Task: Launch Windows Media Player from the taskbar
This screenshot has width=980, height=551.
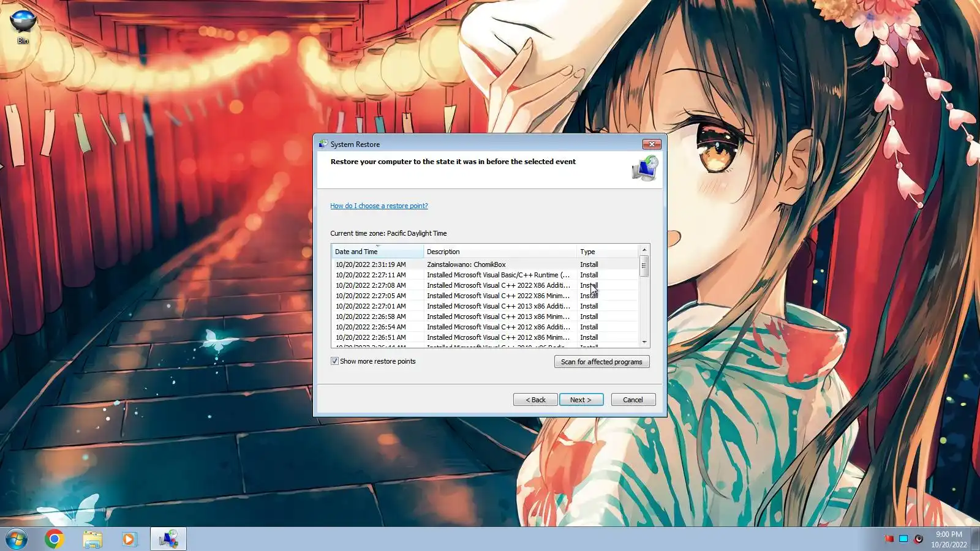Action: tap(129, 539)
